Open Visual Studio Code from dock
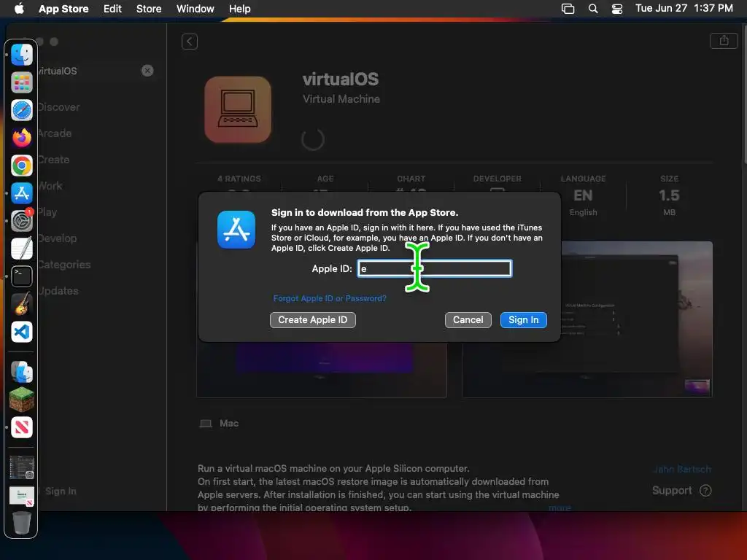 (22, 332)
